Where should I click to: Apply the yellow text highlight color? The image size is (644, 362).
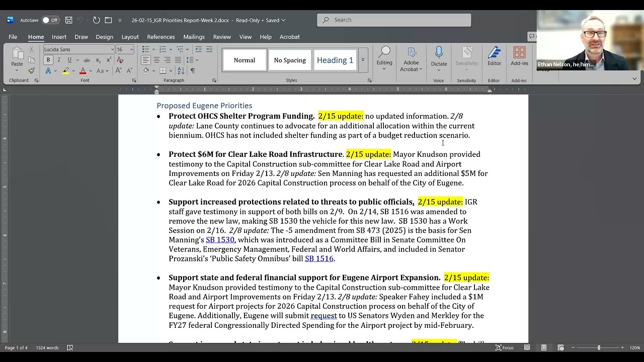(66, 71)
